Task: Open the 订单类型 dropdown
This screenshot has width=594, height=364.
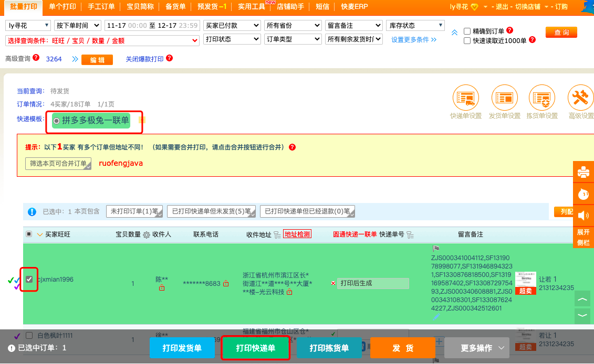Action: [x=293, y=39]
